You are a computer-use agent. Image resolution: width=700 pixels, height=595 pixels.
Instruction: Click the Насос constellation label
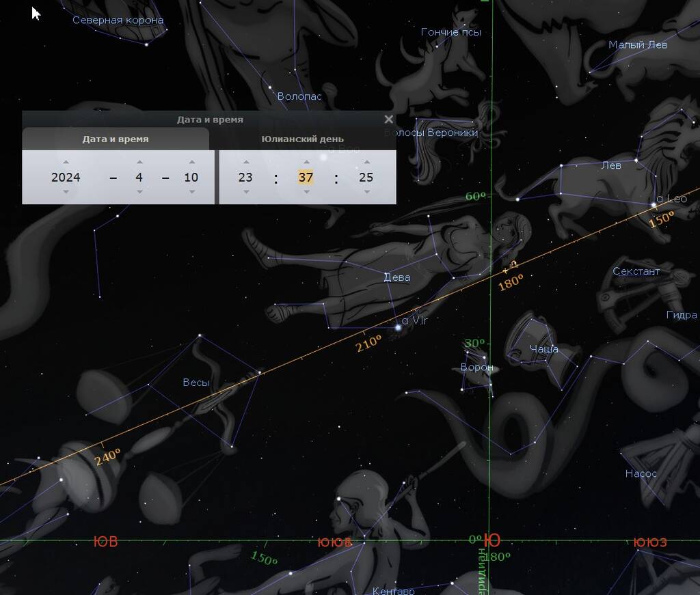[x=641, y=473]
